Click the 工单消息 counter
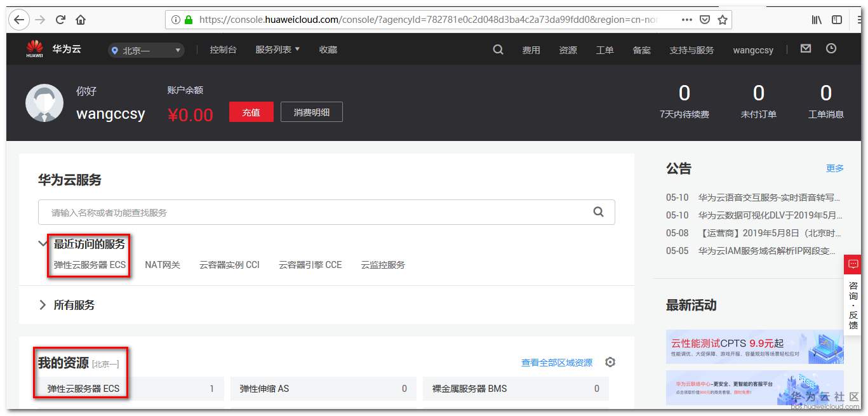868x416 pixels. click(826, 102)
